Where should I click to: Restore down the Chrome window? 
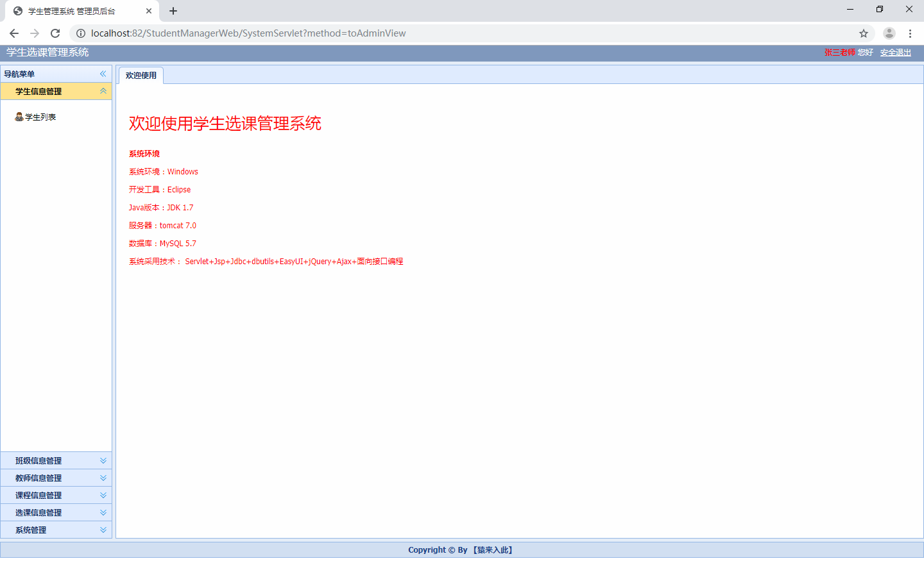click(x=880, y=10)
